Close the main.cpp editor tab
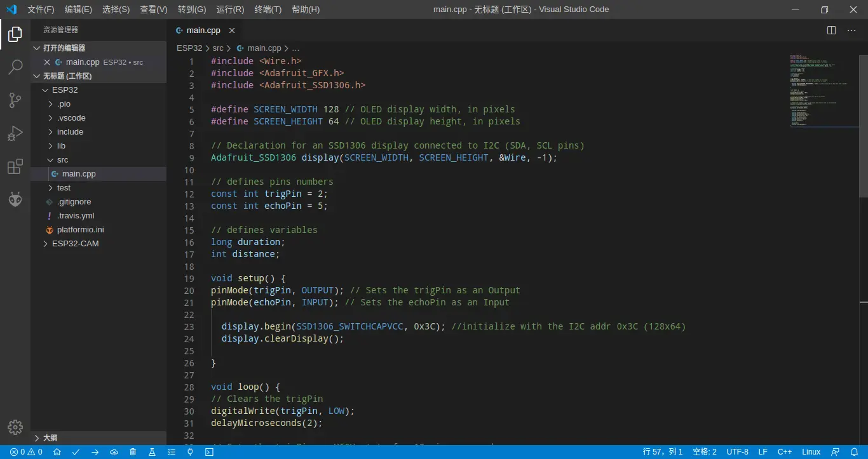 click(x=232, y=30)
